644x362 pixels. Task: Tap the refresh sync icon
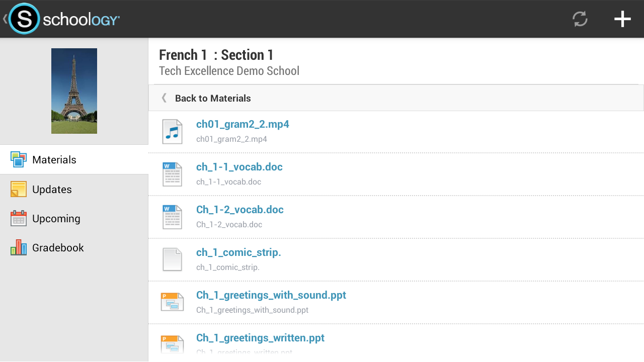click(579, 19)
